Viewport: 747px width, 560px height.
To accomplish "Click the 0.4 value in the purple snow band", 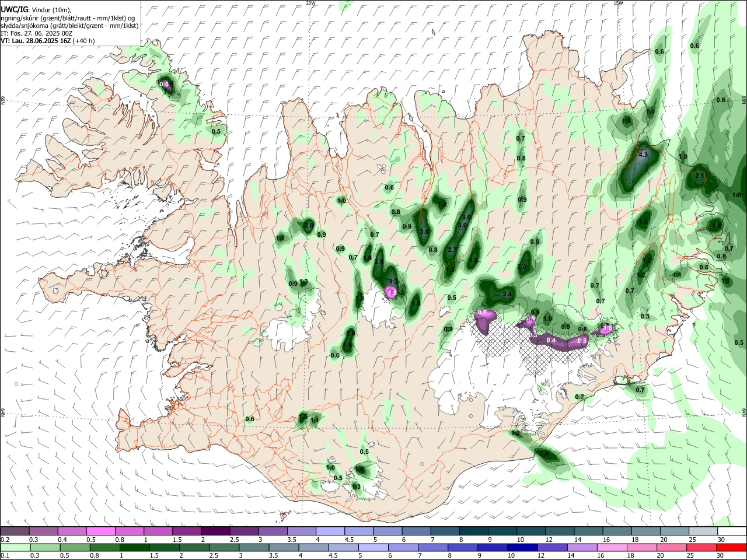I will (551, 340).
